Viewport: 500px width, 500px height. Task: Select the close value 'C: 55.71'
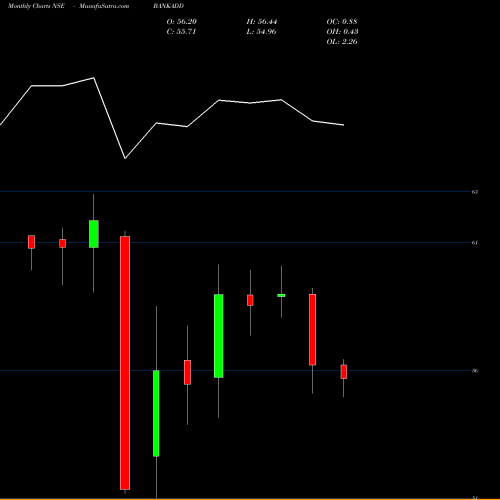[181, 32]
